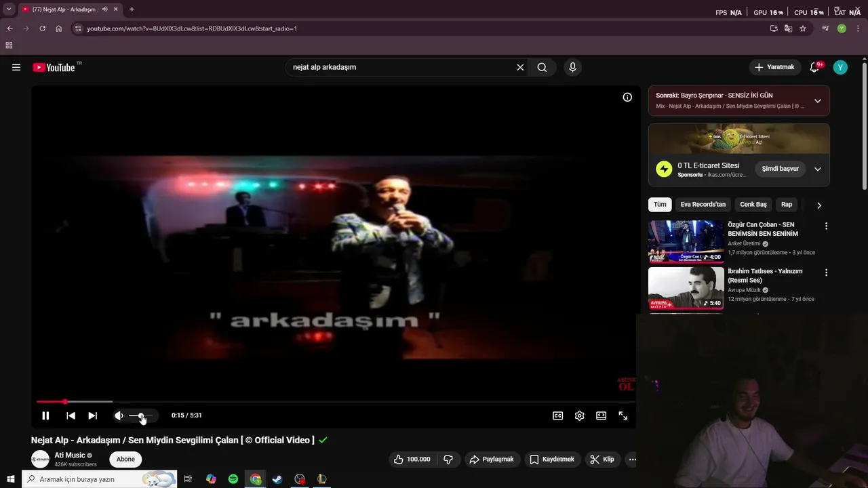The width and height of the screenshot is (868, 488).
Task: Adjust the player volume slider
Action: tap(141, 415)
